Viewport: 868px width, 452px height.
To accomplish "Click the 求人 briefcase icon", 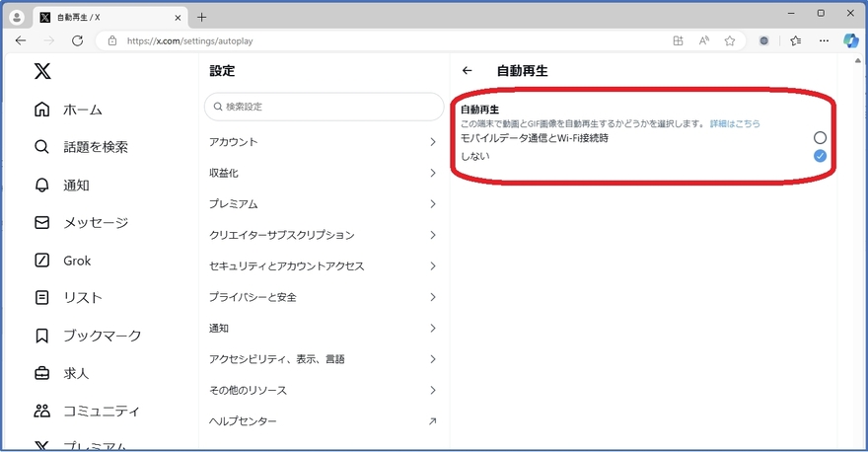I will click(x=42, y=373).
